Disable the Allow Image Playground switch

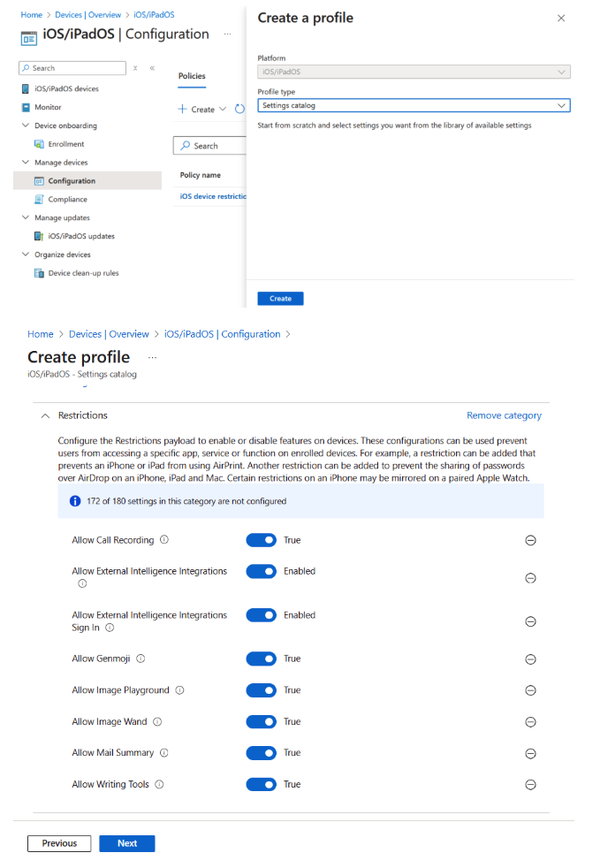coord(262,690)
